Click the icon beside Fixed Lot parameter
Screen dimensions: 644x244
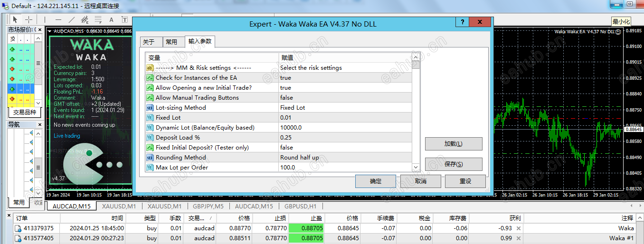click(x=150, y=118)
